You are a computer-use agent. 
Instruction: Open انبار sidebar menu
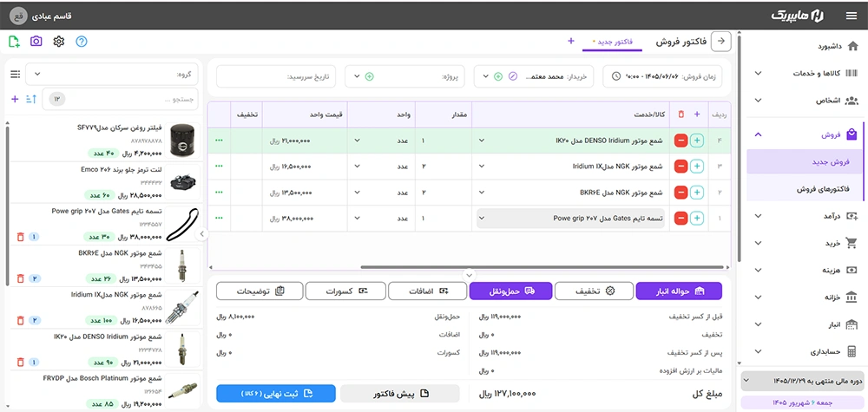[x=803, y=324]
